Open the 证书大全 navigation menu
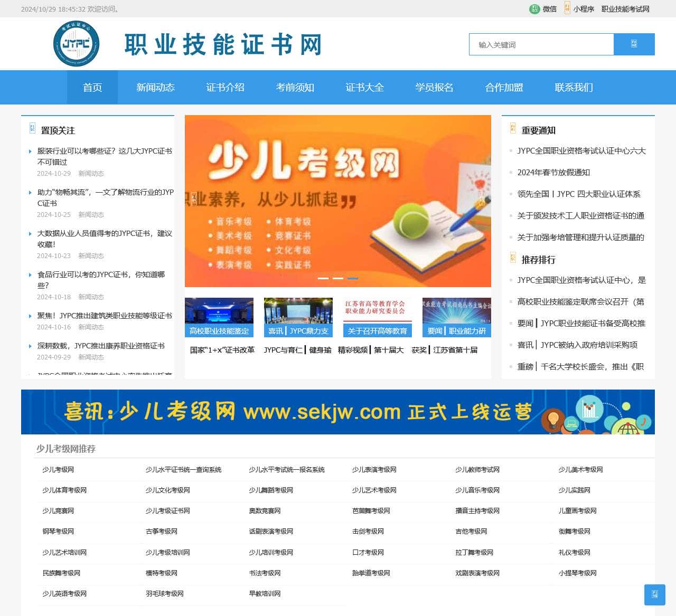Viewport: 676px width, 616px height. point(364,87)
